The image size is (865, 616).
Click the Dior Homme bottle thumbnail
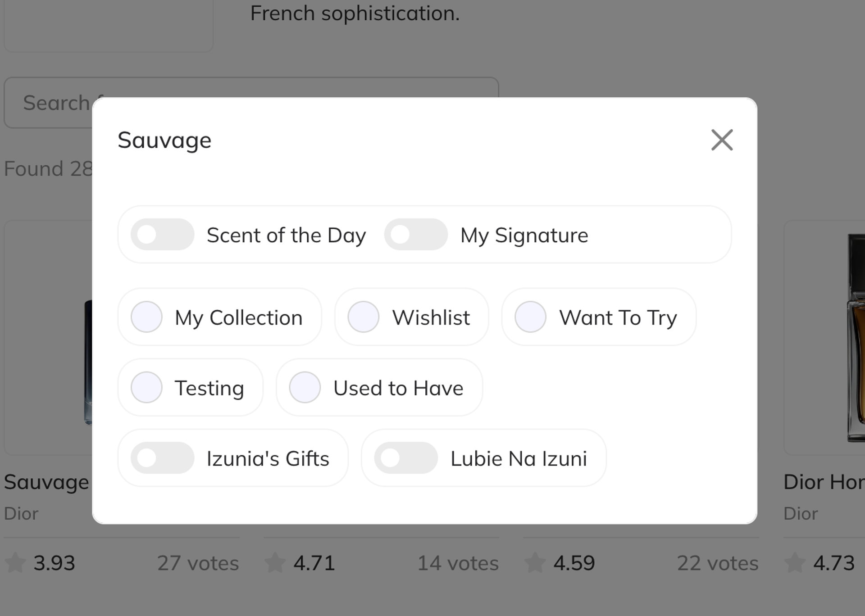point(856,338)
